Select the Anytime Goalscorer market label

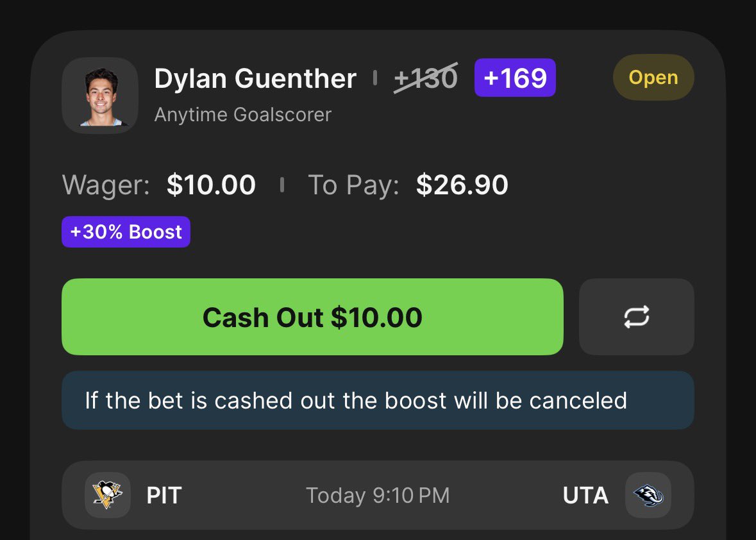pyautogui.click(x=243, y=115)
